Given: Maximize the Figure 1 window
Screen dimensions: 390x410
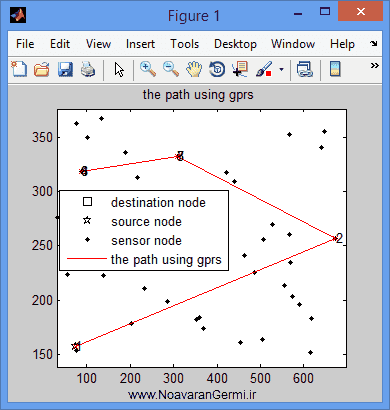Looking at the screenshot, I should (x=325, y=12).
